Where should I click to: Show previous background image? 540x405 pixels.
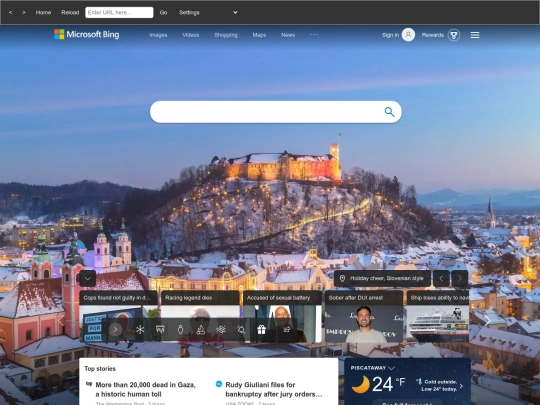441,279
